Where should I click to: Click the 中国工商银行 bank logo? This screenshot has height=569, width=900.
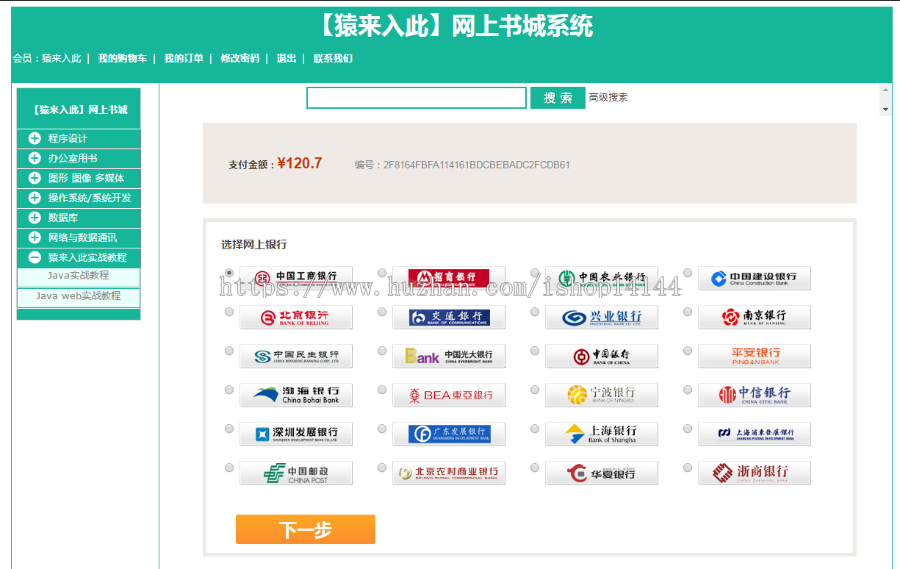point(296,278)
